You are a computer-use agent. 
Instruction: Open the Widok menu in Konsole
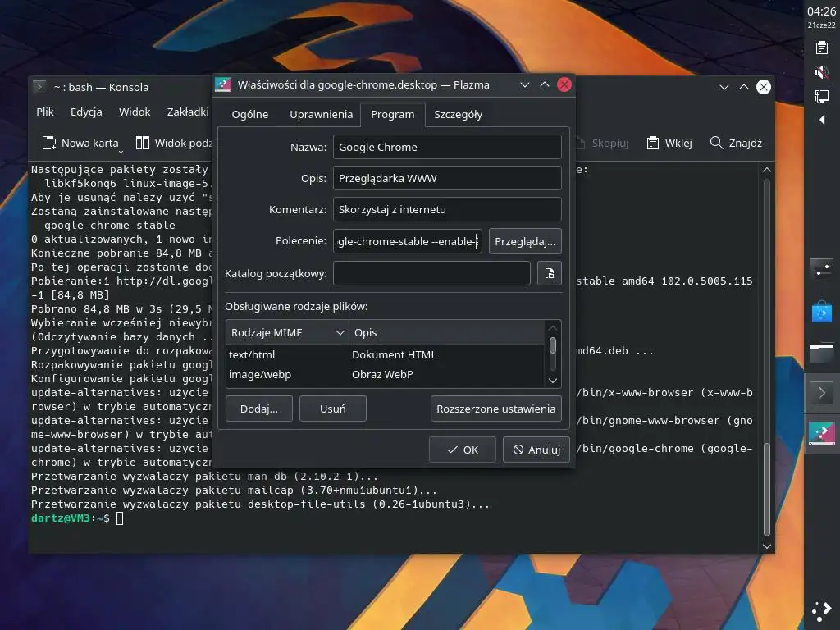click(x=135, y=112)
